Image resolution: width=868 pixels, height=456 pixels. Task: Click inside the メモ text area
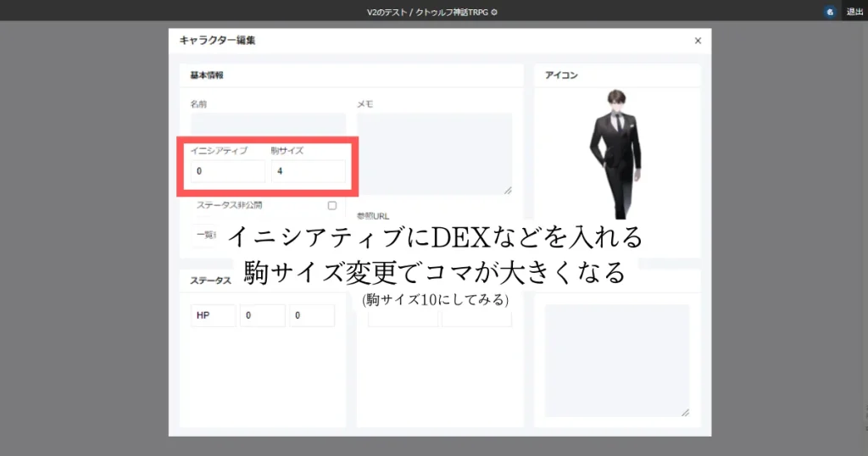coord(435,154)
